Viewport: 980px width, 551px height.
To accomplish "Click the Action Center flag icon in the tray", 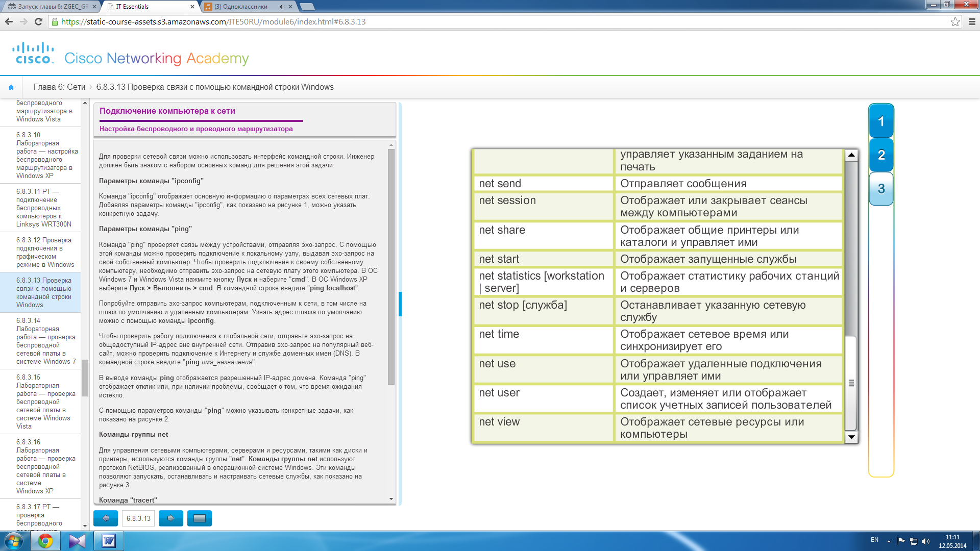I will [901, 541].
